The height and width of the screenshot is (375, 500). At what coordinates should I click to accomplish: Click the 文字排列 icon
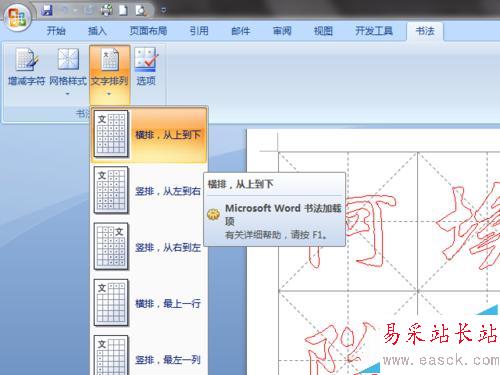(110, 59)
